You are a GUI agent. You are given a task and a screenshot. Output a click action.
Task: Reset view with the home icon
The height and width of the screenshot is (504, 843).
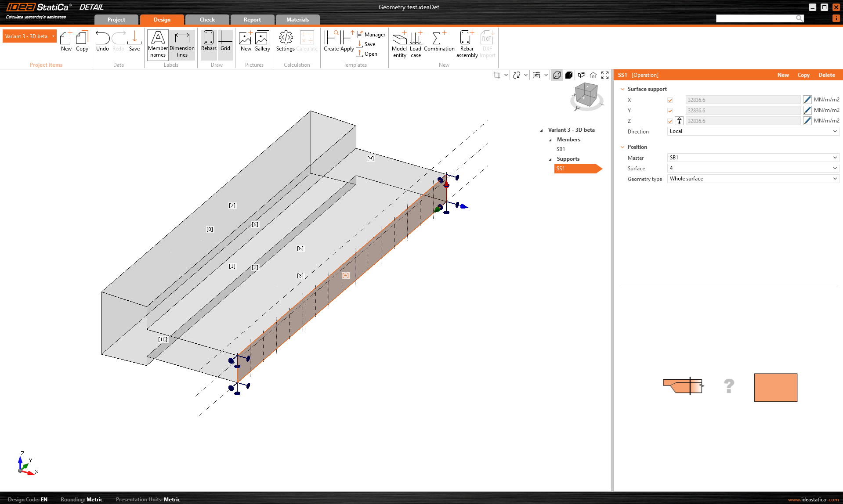[593, 75]
